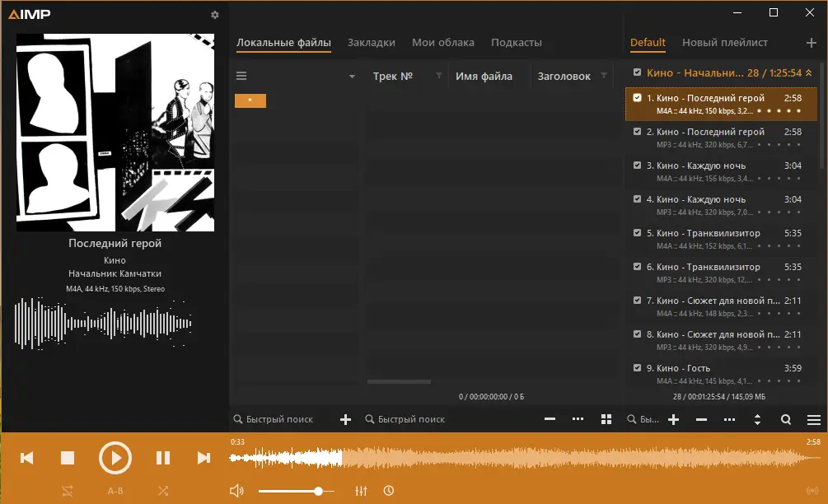This screenshot has width=828, height=504.
Task: Add to library with plus icon
Action: pyautogui.click(x=345, y=419)
